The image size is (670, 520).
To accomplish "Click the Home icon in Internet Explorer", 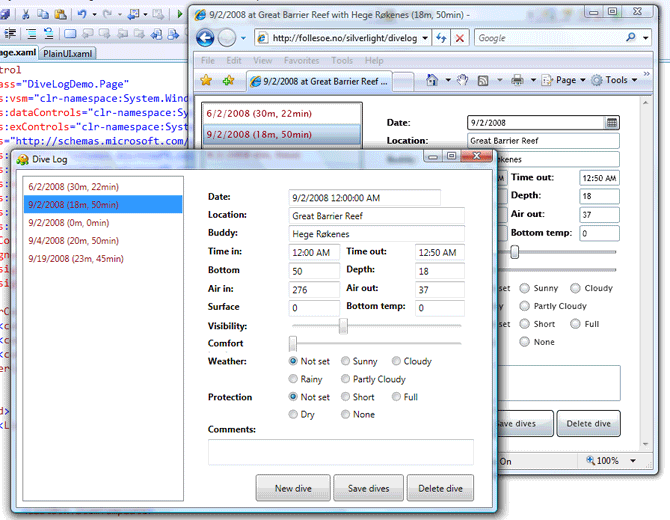I will [432, 80].
